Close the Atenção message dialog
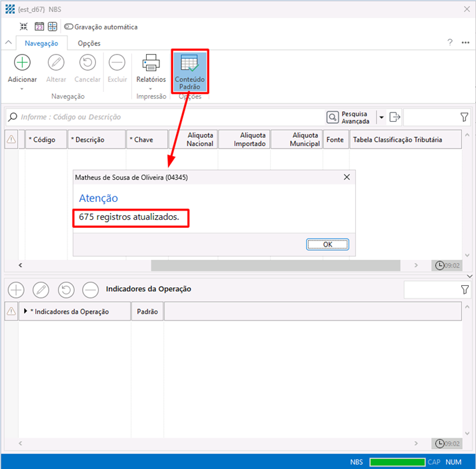Screen dimensions: 476x469 pyautogui.click(x=346, y=178)
